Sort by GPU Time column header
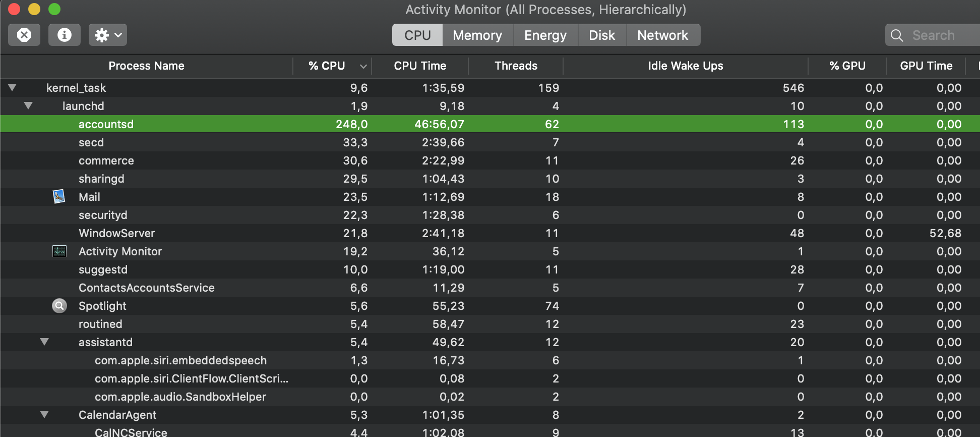This screenshot has height=437, width=980. 926,66
